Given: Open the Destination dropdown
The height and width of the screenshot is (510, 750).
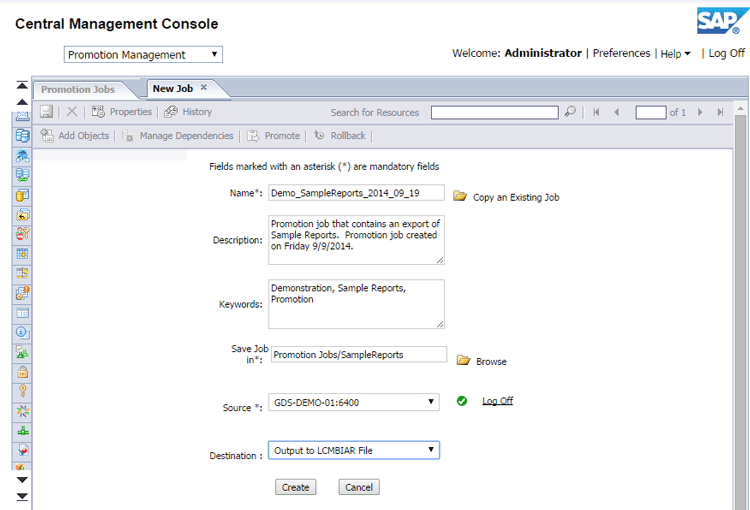Looking at the screenshot, I should pos(354,451).
